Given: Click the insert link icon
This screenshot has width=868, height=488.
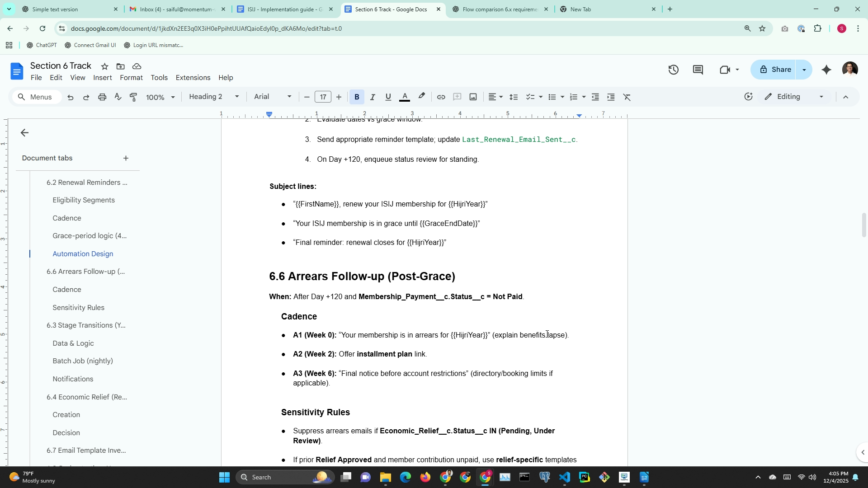Looking at the screenshot, I should tap(441, 97).
